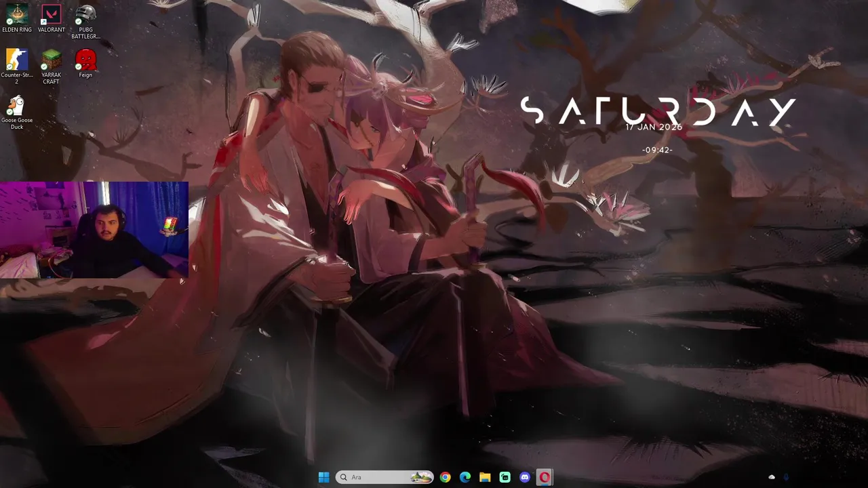Open the Opera browser taskbar icon
Image resolution: width=868 pixels, height=488 pixels.
click(x=545, y=477)
